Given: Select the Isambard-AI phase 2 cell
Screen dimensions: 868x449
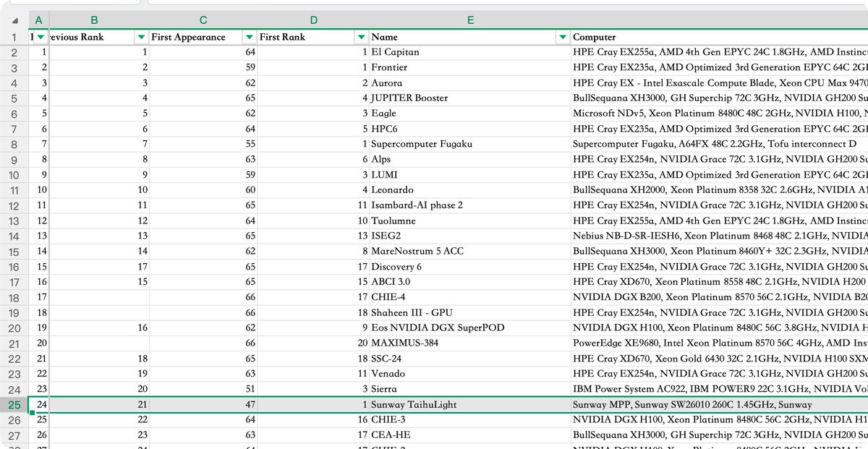Looking at the screenshot, I should 470,205.
